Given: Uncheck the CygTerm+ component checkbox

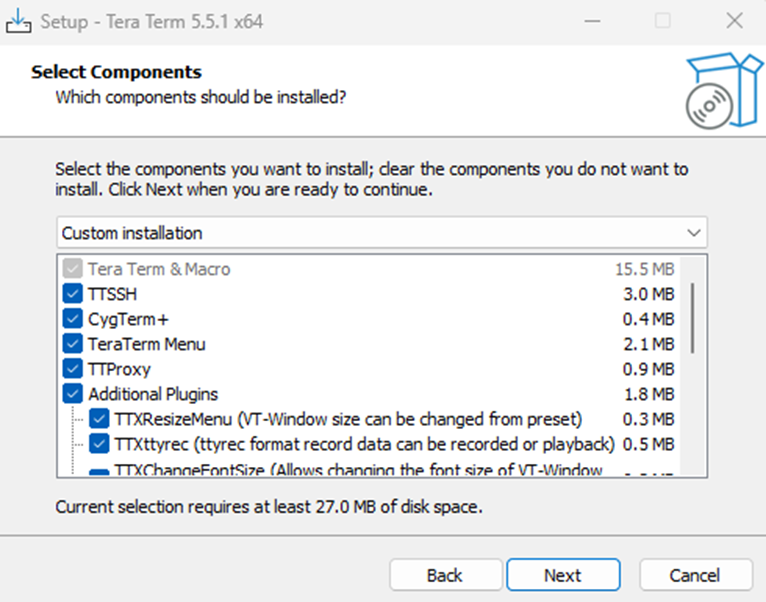Looking at the screenshot, I should point(72,319).
